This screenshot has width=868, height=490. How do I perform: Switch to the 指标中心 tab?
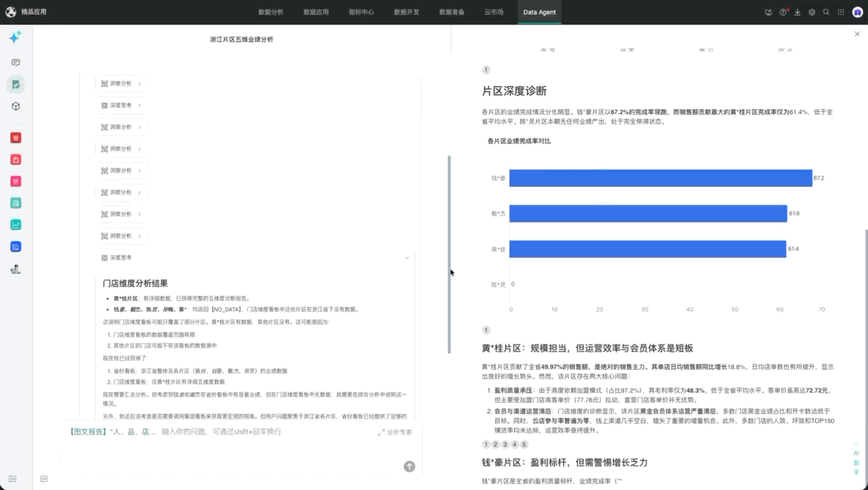click(x=361, y=12)
